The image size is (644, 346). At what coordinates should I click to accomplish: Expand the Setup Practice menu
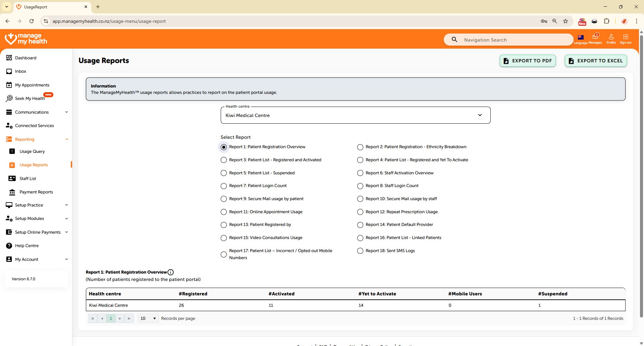point(37,205)
